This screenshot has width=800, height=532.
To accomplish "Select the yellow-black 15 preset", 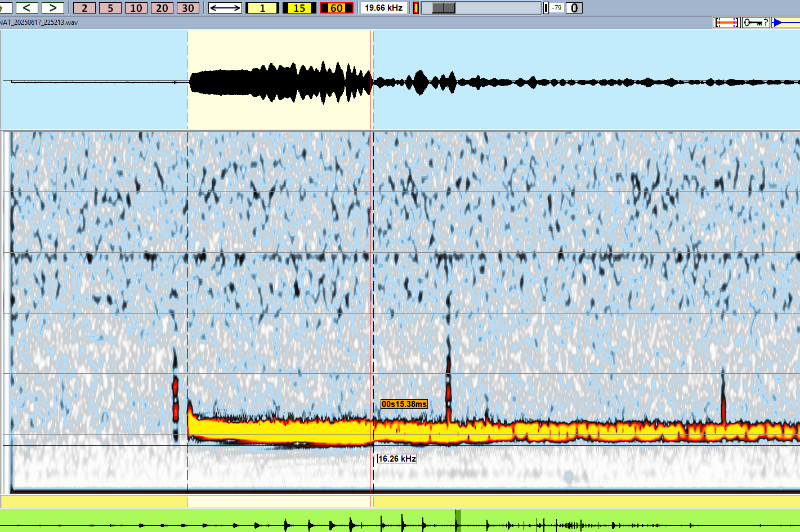I will click(298, 8).
